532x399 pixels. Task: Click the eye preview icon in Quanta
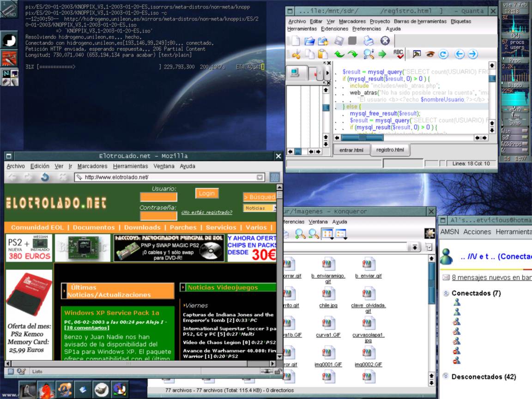tap(430, 54)
